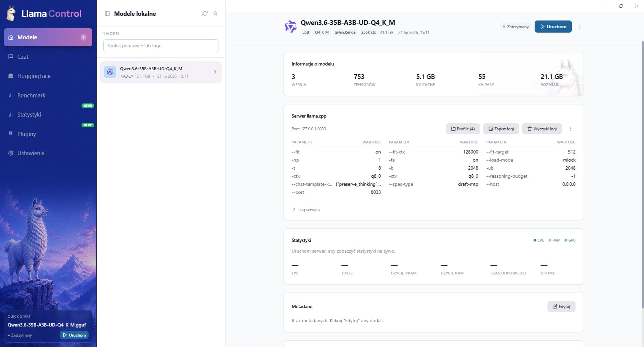
Task: Click the Statystyki chart icon
Action: point(11,115)
